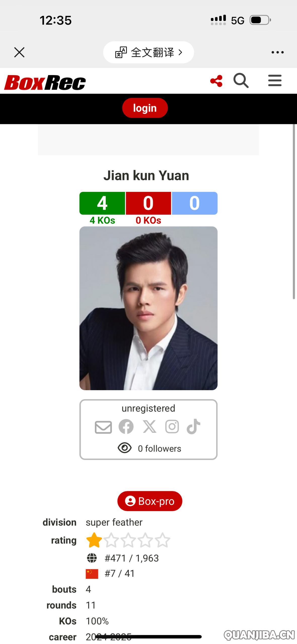The height and width of the screenshot is (644, 297).
Task: Open the X (Twitter) icon
Action: [149, 426]
